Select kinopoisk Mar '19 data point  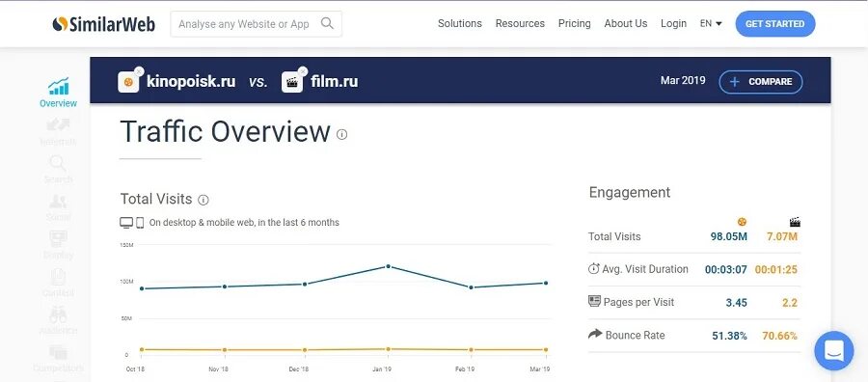[546, 283]
